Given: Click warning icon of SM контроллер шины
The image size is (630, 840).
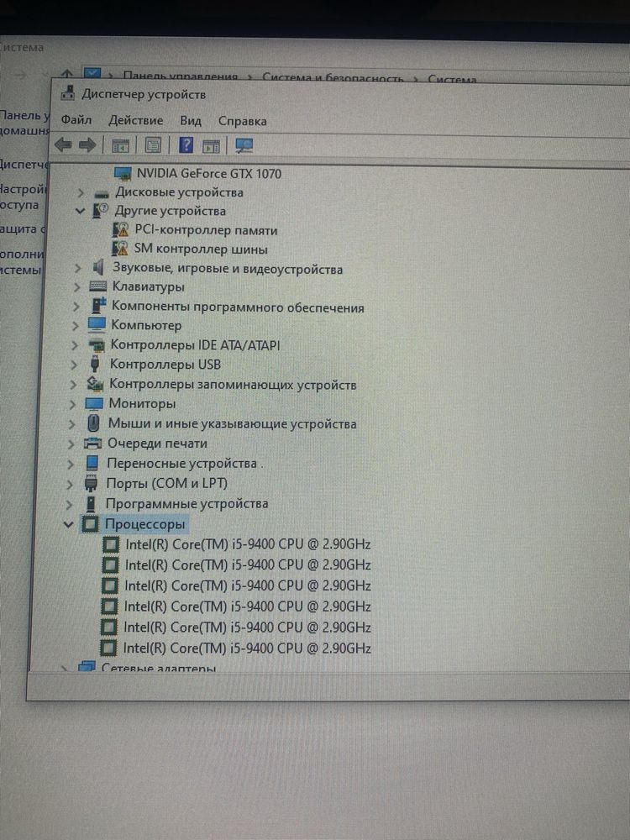Looking at the screenshot, I should coord(120,249).
